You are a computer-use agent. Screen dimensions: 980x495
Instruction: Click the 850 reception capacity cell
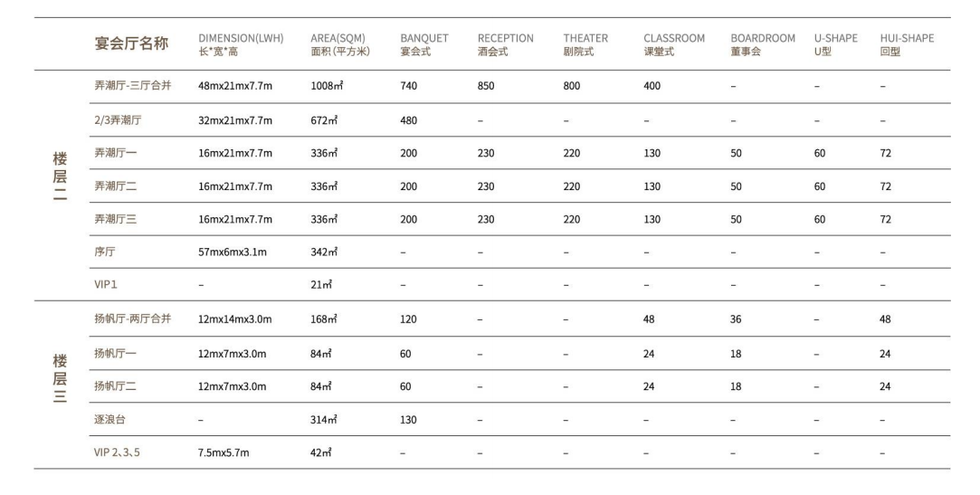pyautogui.click(x=487, y=86)
